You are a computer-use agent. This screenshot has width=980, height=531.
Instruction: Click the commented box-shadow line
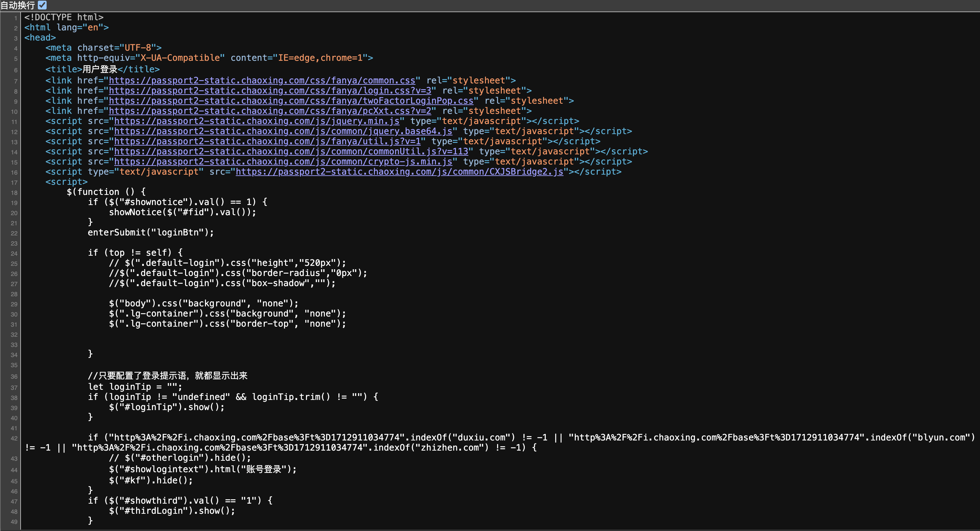click(222, 283)
